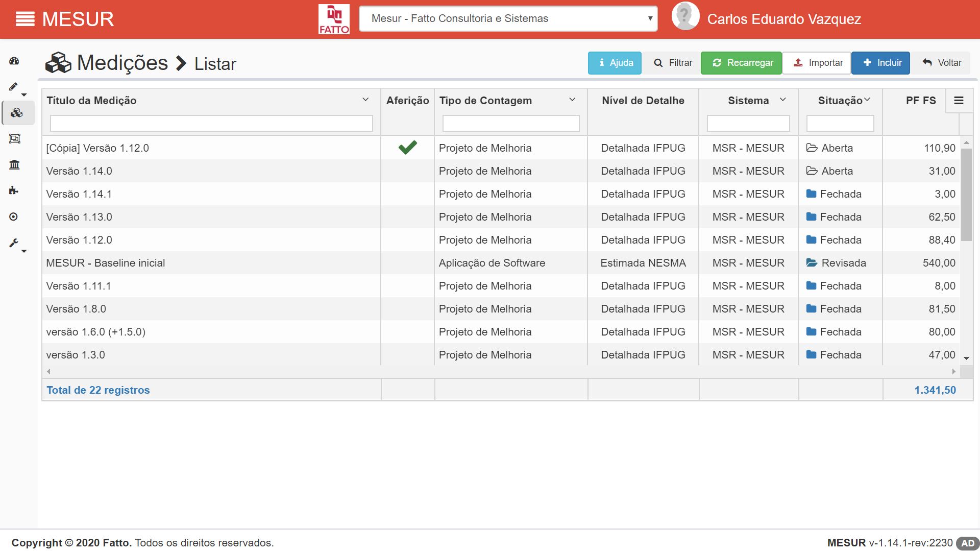Click the AD badge in the footer

(x=968, y=543)
